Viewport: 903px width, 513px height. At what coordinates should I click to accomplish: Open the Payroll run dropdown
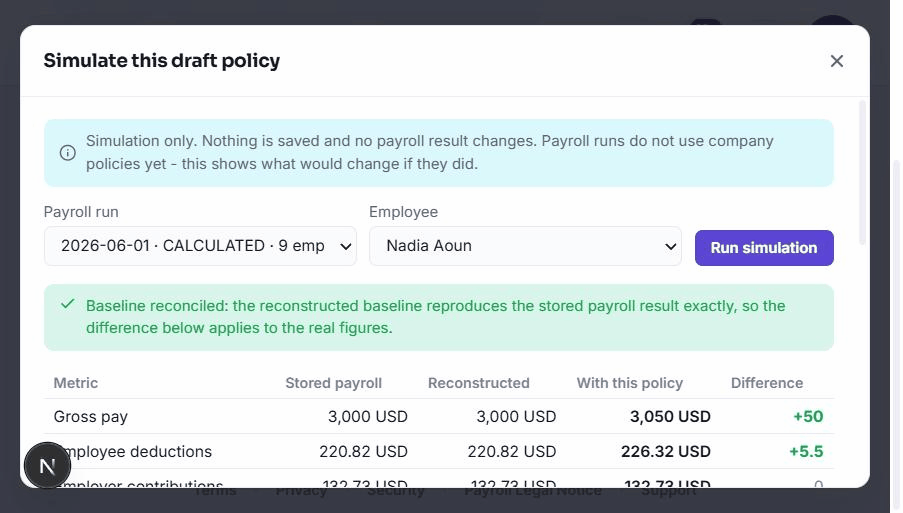click(x=200, y=246)
